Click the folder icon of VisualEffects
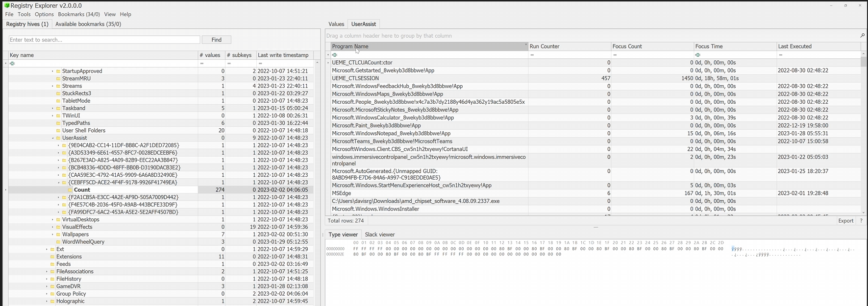868x306 pixels. [58, 227]
